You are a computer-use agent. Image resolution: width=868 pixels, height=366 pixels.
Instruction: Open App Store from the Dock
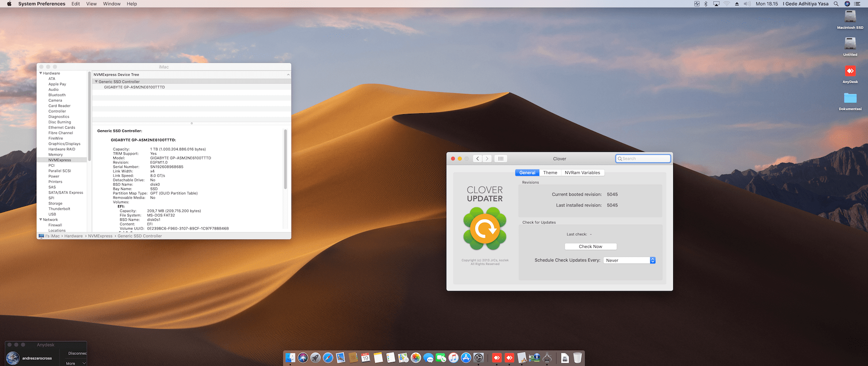click(466, 358)
